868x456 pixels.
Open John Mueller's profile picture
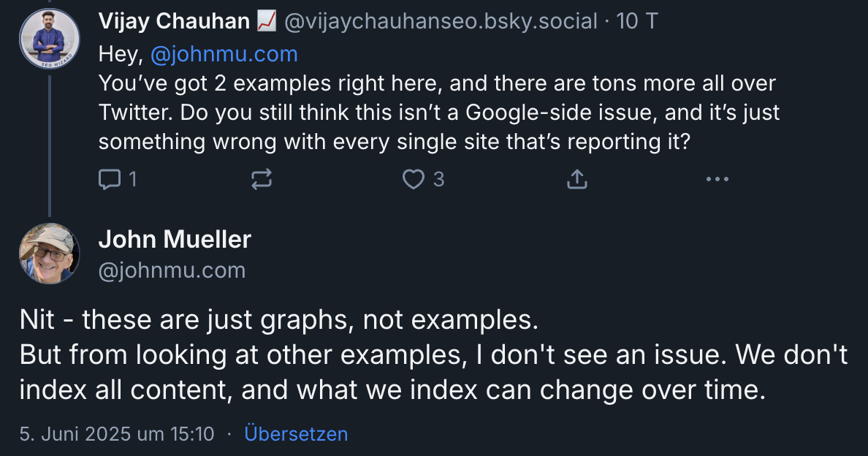point(49,253)
